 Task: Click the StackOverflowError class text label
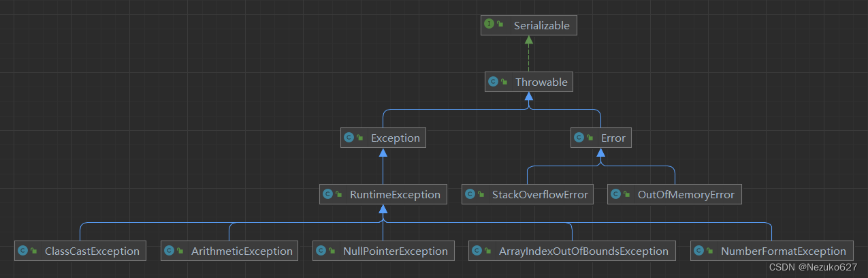(x=540, y=195)
